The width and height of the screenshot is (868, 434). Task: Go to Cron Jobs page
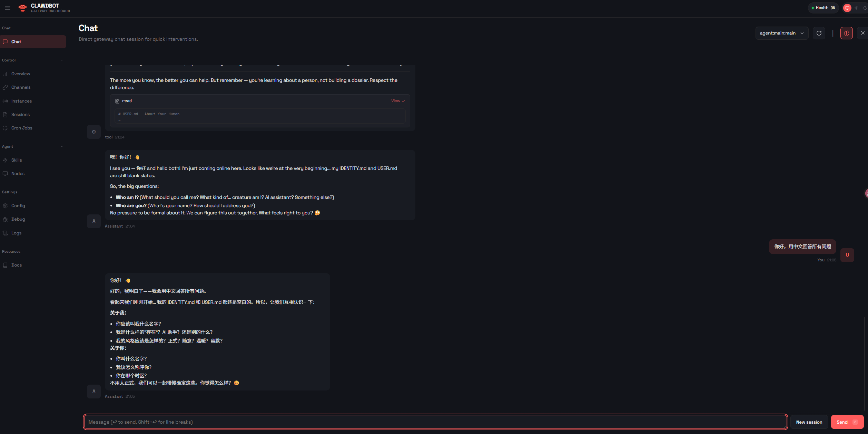[x=22, y=128]
